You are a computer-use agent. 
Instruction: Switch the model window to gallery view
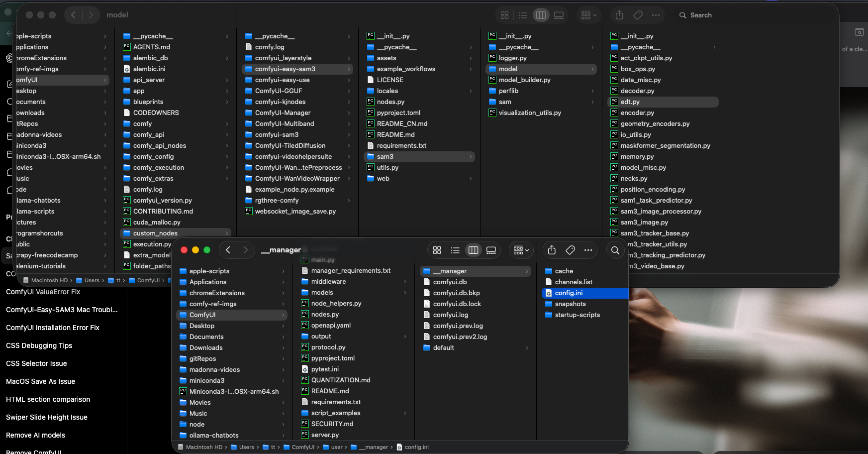[x=559, y=15]
